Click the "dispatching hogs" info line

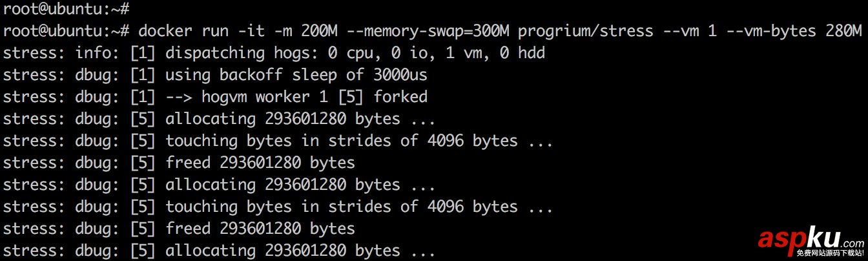[274, 52]
